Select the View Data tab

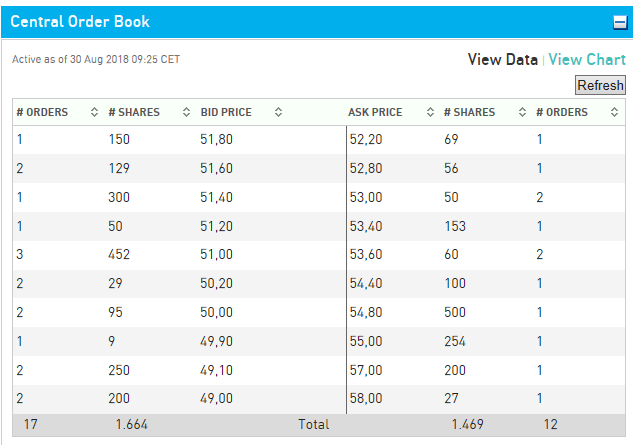pos(502,60)
